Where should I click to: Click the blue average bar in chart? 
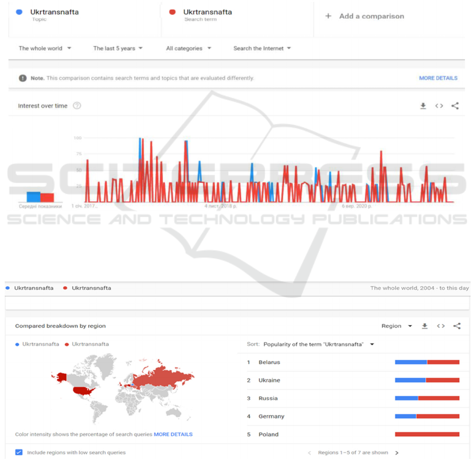tap(33, 197)
